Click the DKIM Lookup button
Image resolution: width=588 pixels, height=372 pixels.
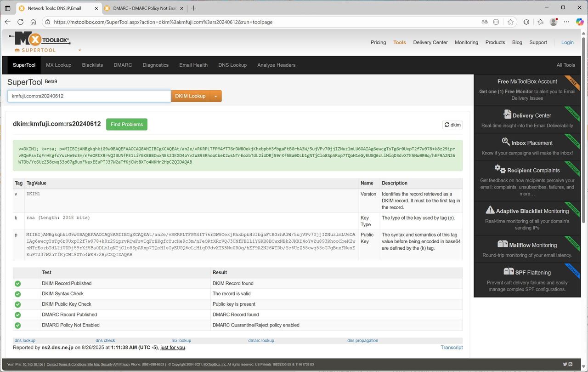coord(190,96)
